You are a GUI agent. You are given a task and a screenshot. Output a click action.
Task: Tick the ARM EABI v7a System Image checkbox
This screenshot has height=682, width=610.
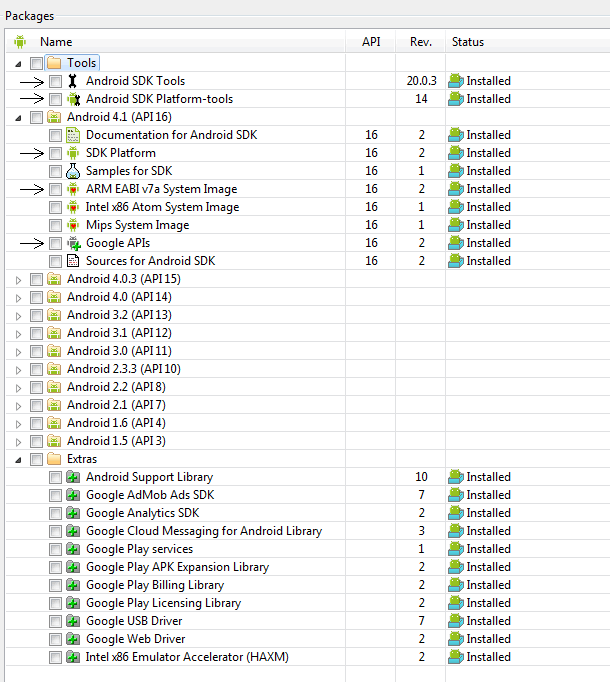click(x=55, y=189)
